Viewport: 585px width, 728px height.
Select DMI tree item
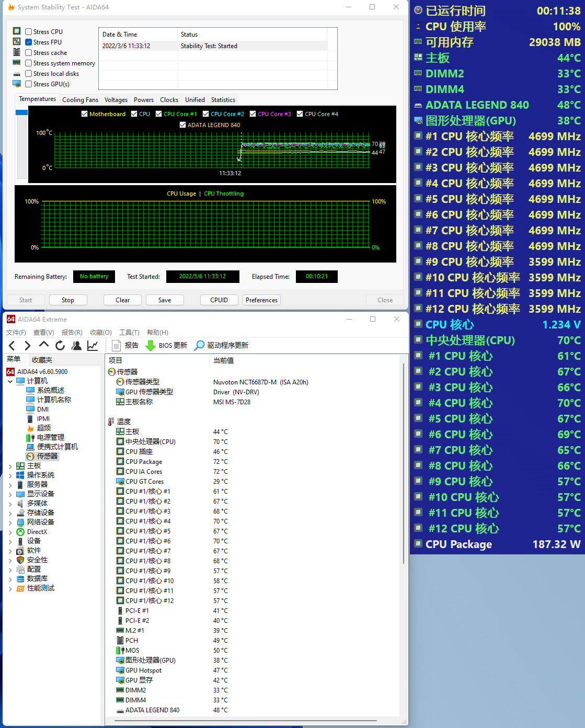coord(43,409)
